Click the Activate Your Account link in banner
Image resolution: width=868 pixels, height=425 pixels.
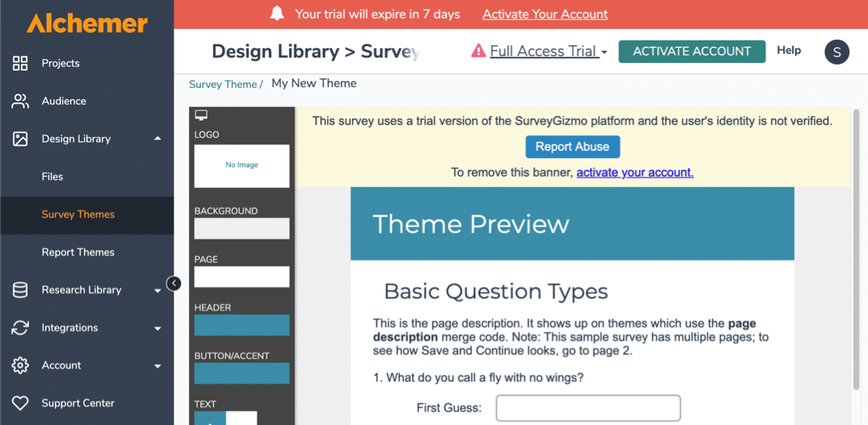tap(545, 15)
